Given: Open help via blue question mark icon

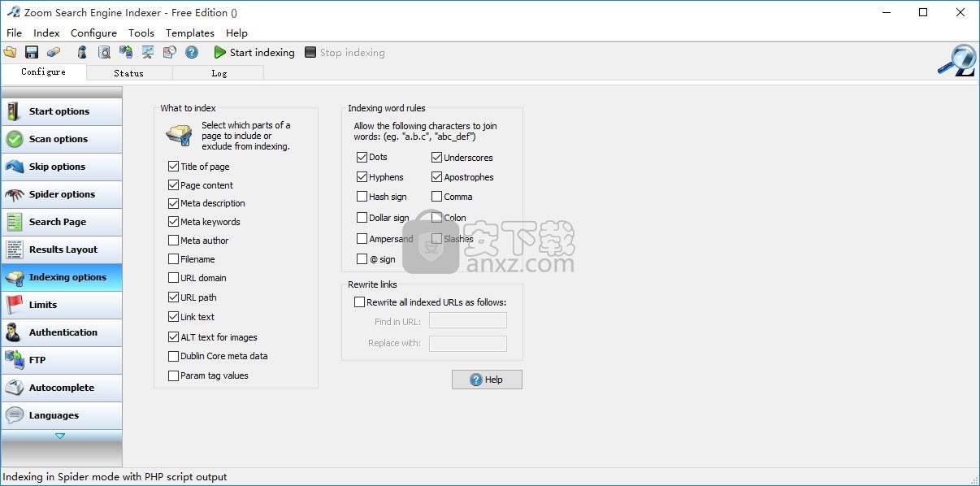Looking at the screenshot, I should click(192, 52).
